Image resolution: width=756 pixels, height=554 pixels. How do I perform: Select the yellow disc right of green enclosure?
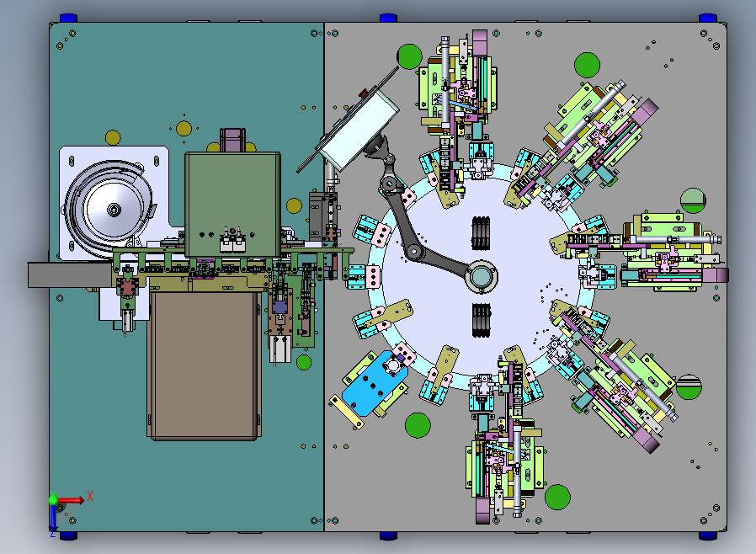pos(294,206)
